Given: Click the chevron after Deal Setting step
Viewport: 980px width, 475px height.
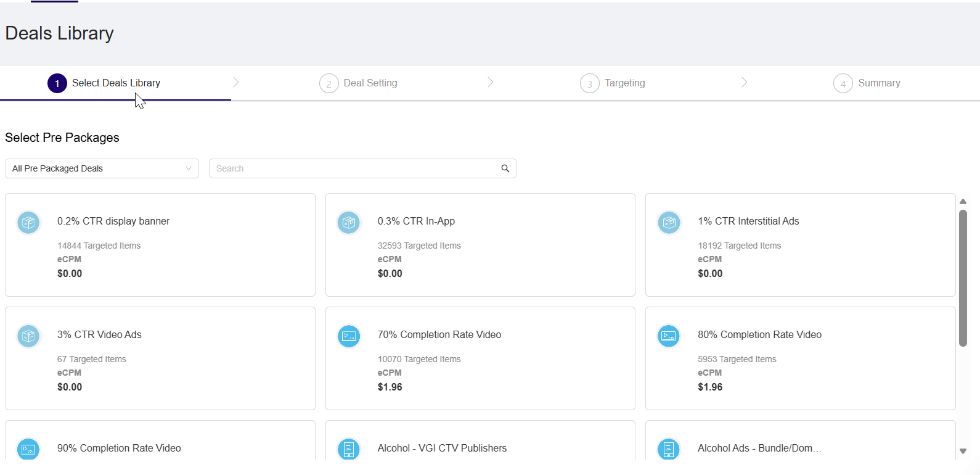Looking at the screenshot, I should coord(491,82).
